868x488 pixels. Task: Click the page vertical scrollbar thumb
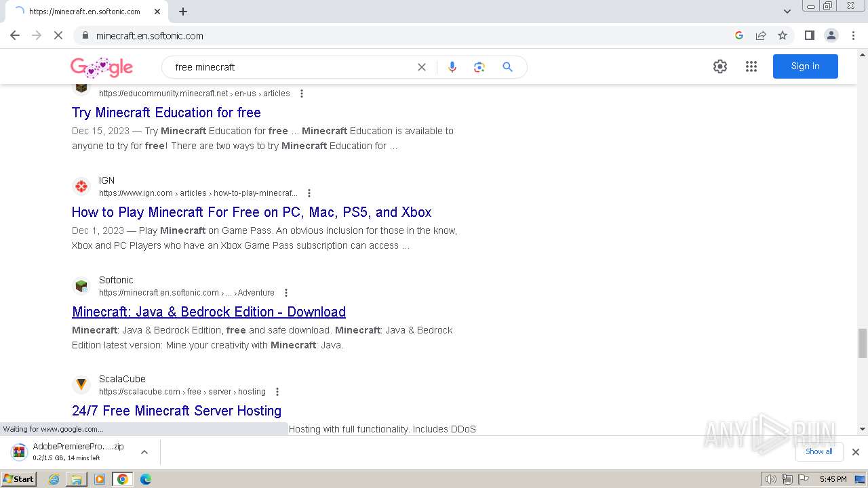click(863, 343)
